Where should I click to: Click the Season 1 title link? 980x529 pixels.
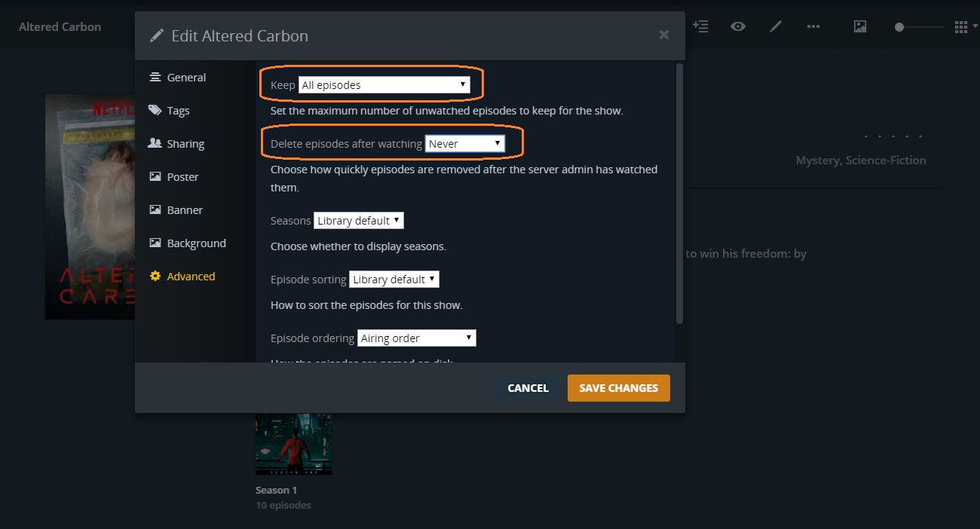277,490
